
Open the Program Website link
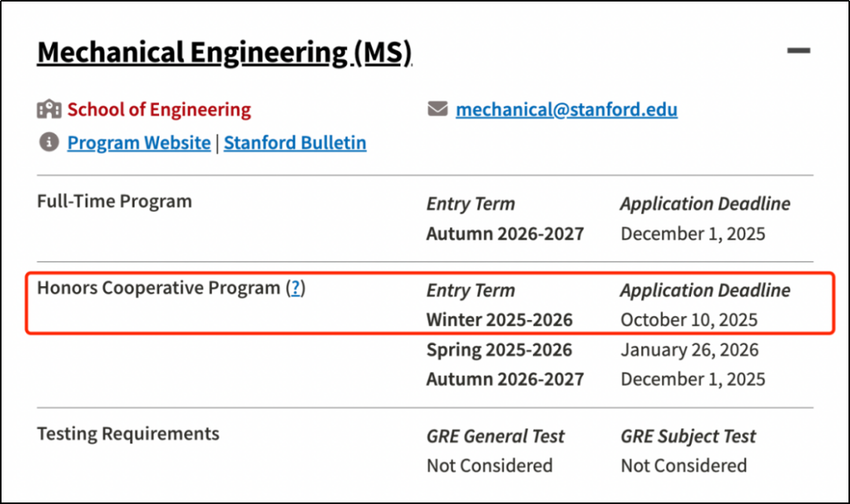tap(139, 143)
